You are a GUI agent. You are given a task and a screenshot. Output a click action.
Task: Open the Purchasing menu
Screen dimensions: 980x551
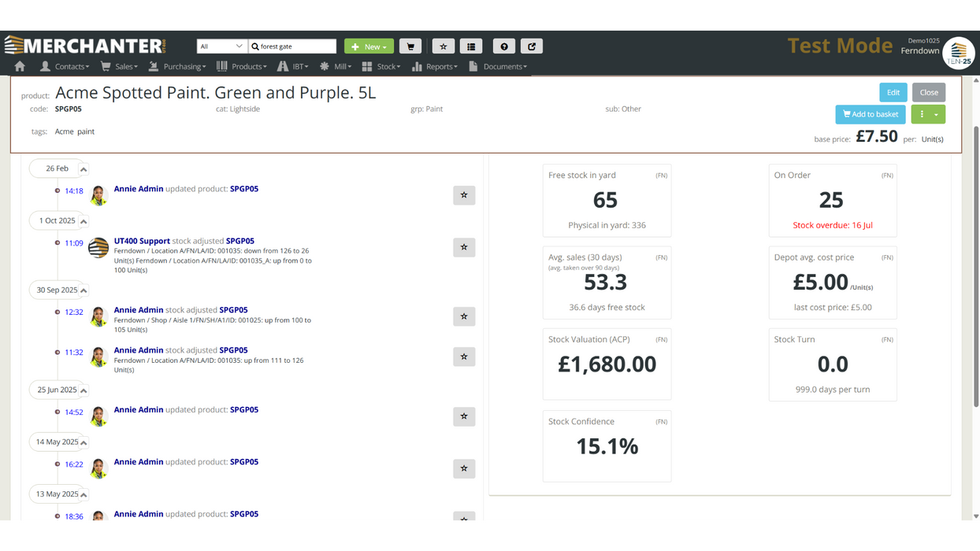pyautogui.click(x=177, y=67)
